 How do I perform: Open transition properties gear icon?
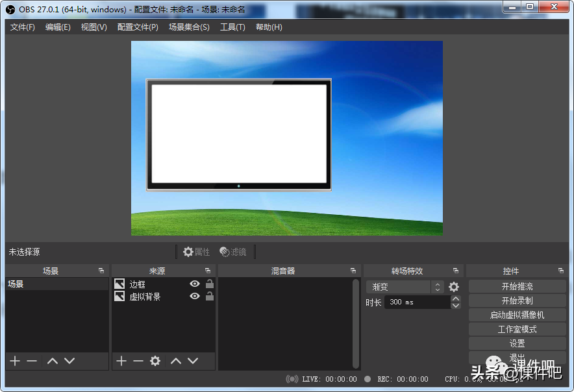[454, 287]
